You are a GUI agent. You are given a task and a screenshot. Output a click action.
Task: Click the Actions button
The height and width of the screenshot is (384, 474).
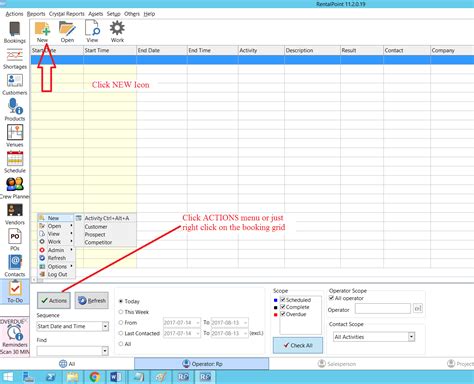pos(54,301)
